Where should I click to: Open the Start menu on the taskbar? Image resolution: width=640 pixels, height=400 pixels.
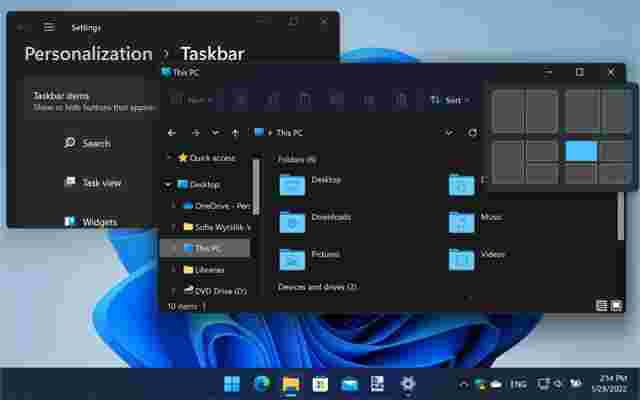click(x=232, y=384)
